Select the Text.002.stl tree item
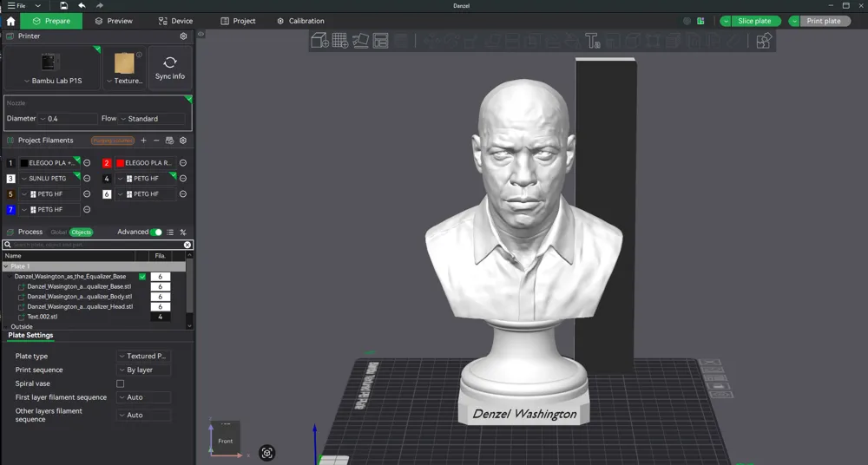Viewport: 868px width, 465px height. 42,317
